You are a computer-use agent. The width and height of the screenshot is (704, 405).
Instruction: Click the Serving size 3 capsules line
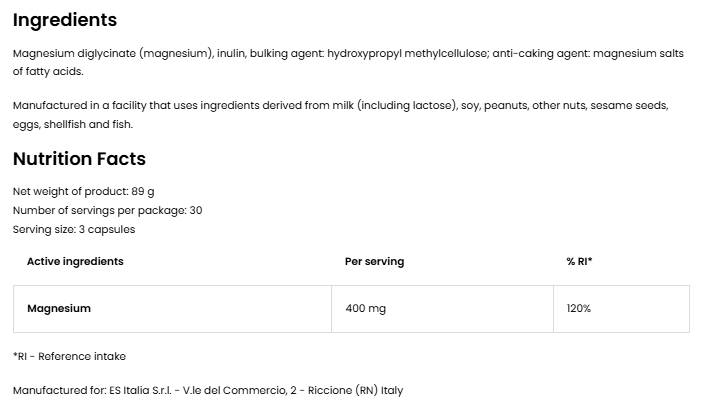(x=74, y=229)
